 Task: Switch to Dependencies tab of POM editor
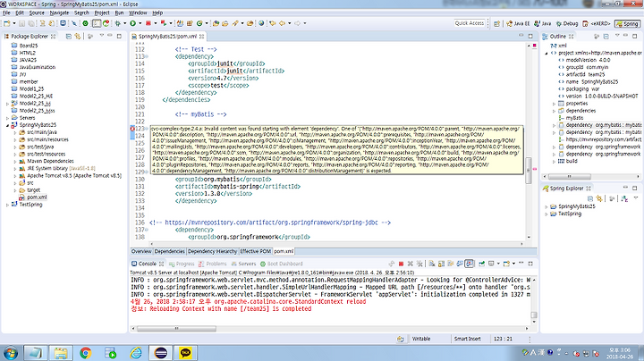tap(169, 251)
